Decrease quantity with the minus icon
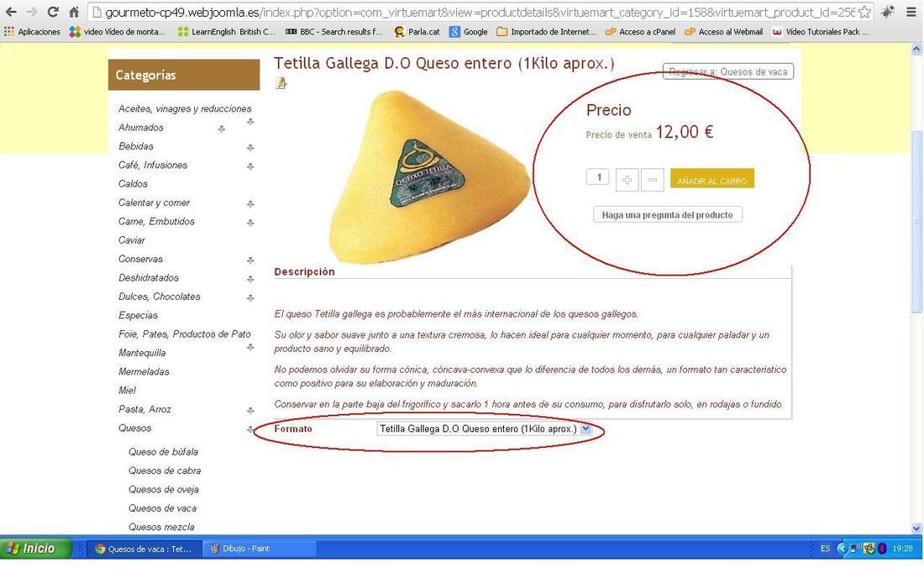Viewport: 924px width, 578px height. (x=653, y=180)
